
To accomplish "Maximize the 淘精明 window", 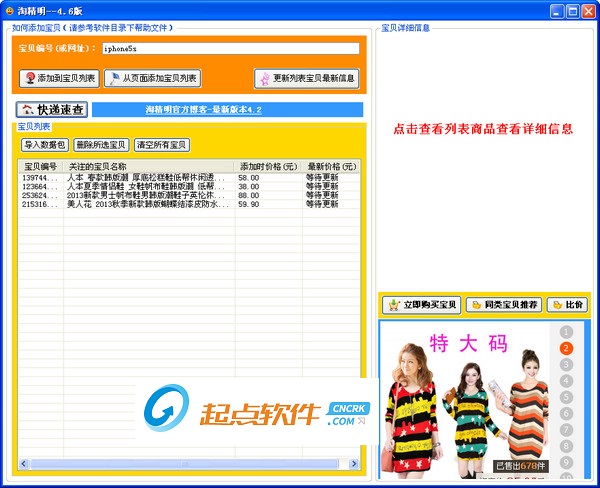I will (573, 11).
